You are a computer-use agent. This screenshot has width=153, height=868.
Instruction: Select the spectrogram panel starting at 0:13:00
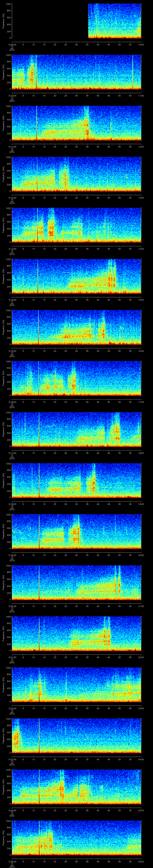77,225
